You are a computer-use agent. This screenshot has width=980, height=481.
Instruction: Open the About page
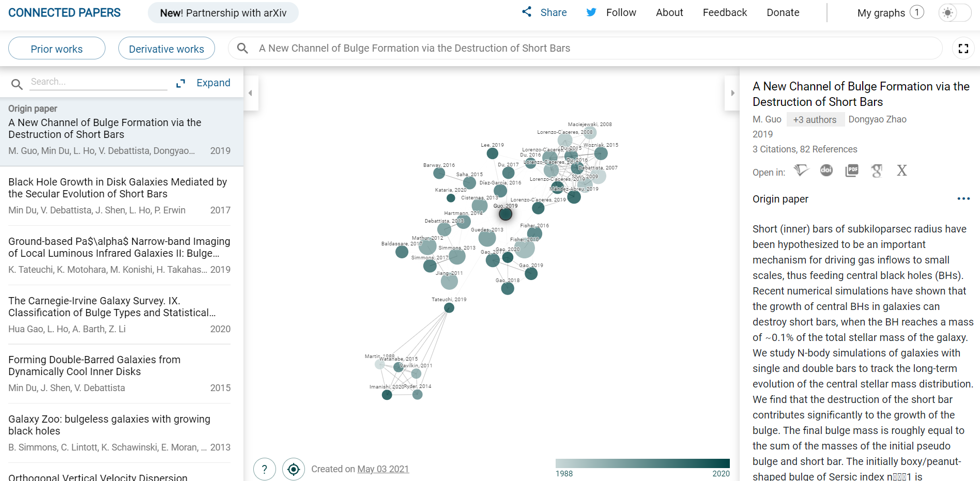tap(669, 12)
